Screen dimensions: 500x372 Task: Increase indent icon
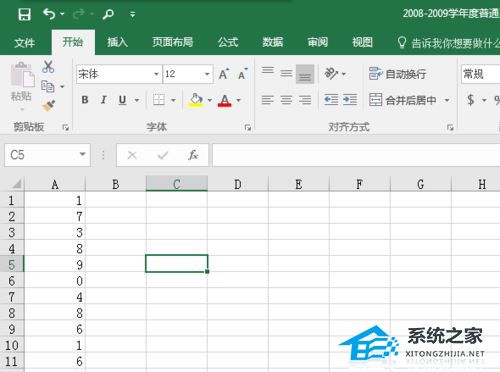click(x=350, y=100)
